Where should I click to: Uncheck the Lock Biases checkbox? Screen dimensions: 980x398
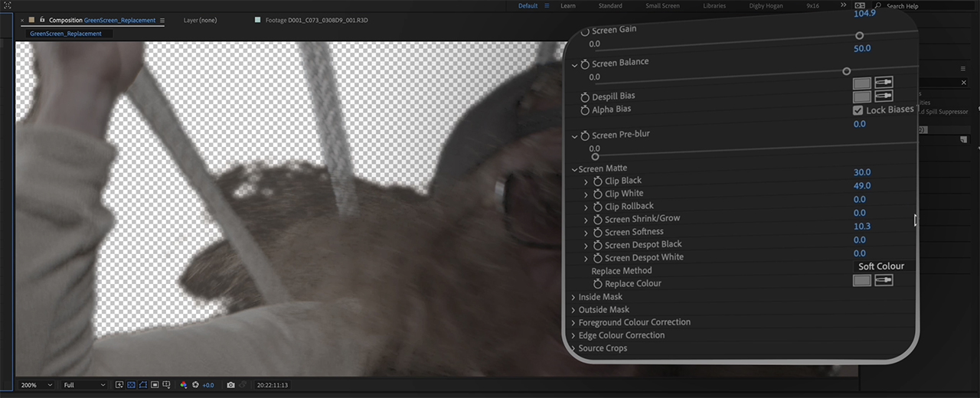(x=858, y=110)
